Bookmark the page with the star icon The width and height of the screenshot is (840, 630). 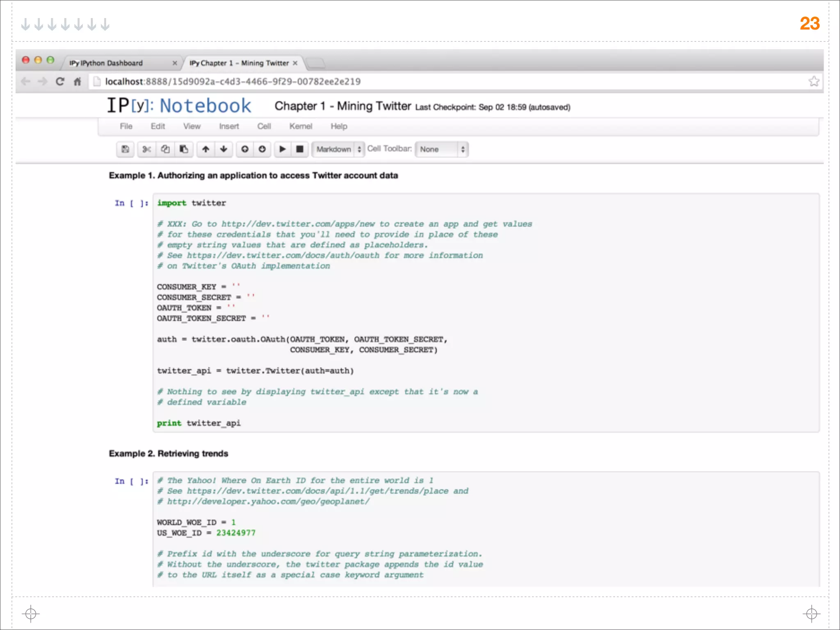(814, 82)
